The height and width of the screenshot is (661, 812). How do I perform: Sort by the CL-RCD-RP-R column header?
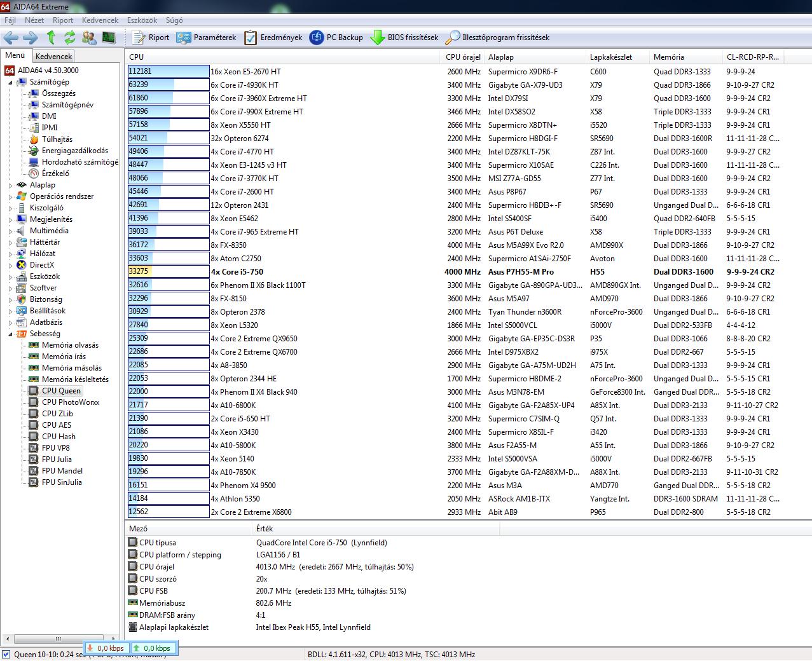click(753, 57)
